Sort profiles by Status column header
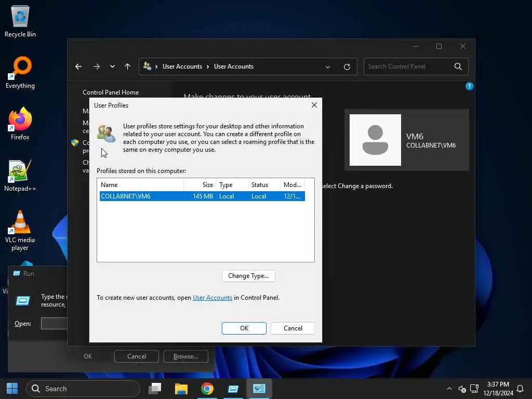532x399 pixels. coord(264,185)
